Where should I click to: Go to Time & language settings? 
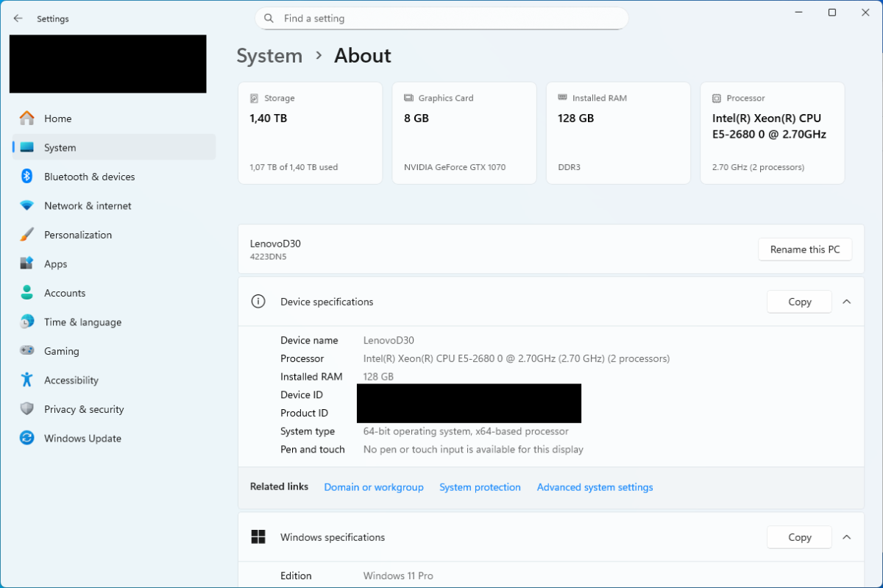point(82,322)
